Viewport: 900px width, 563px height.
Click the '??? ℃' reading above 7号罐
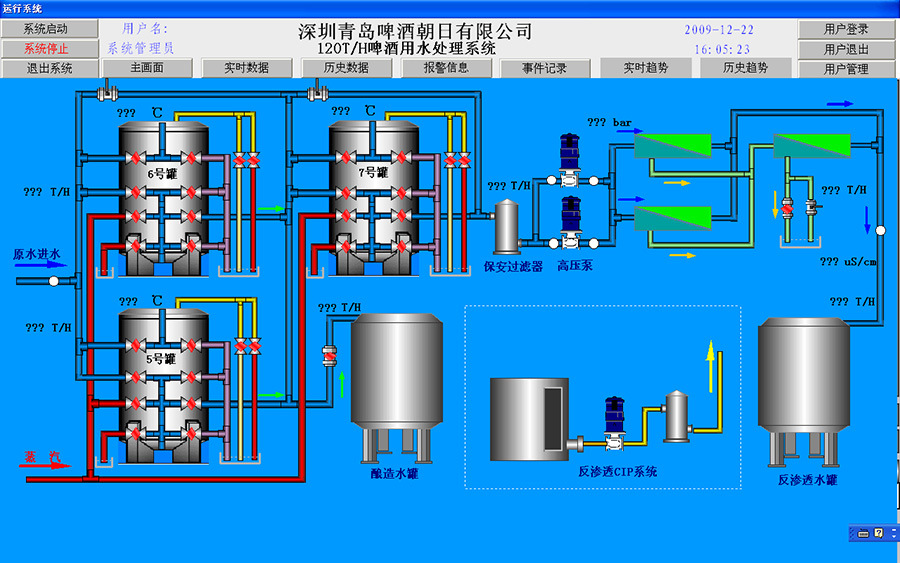click(x=354, y=111)
